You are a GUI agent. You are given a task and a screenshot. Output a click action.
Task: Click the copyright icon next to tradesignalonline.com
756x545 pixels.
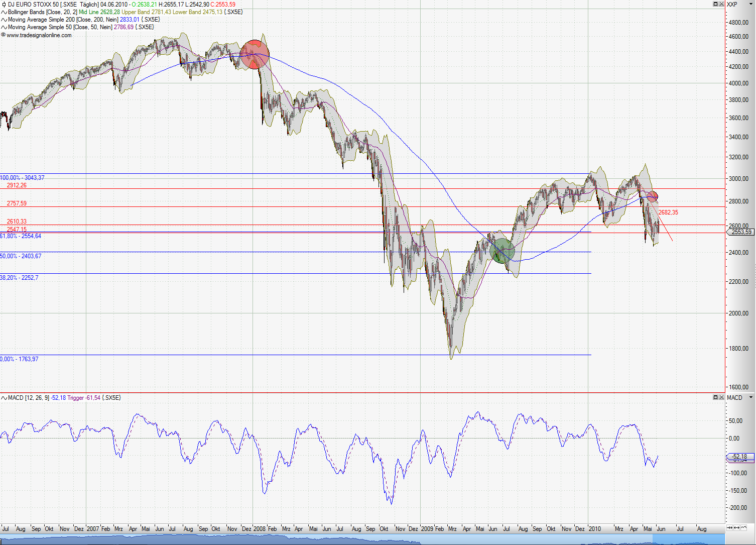coord(3,35)
